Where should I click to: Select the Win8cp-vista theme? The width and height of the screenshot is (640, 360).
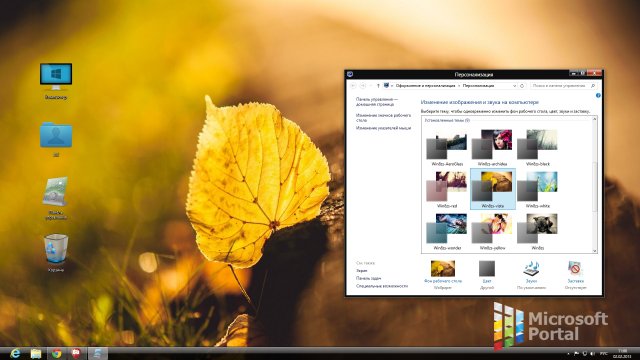493,189
